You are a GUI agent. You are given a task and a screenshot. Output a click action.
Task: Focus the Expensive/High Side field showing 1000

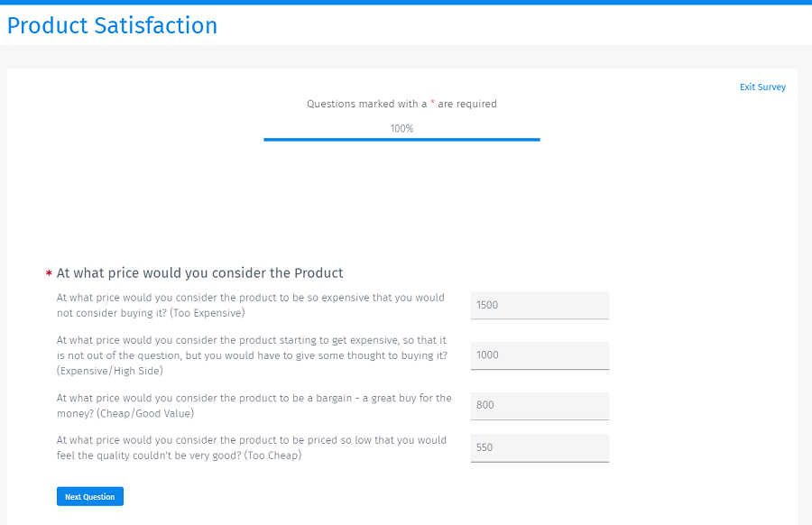[540, 355]
